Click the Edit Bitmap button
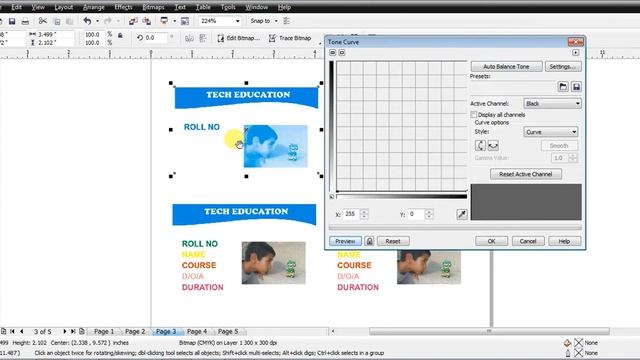The height and width of the screenshot is (360, 640). [x=238, y=38]
